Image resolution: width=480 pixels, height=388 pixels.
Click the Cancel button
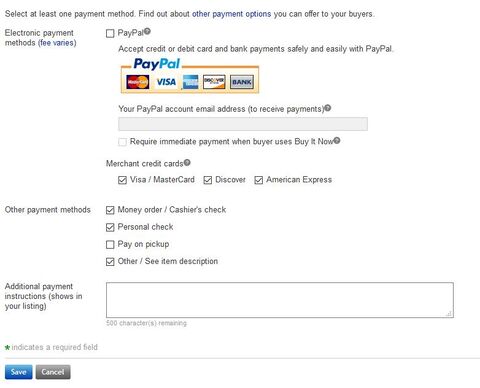53,372
